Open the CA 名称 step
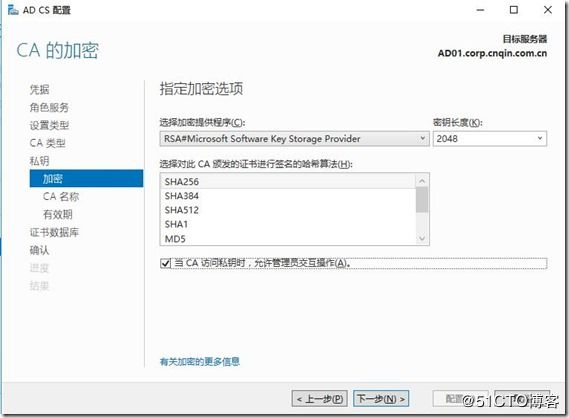This screenshot has width=569, height=418. [61, 196]
